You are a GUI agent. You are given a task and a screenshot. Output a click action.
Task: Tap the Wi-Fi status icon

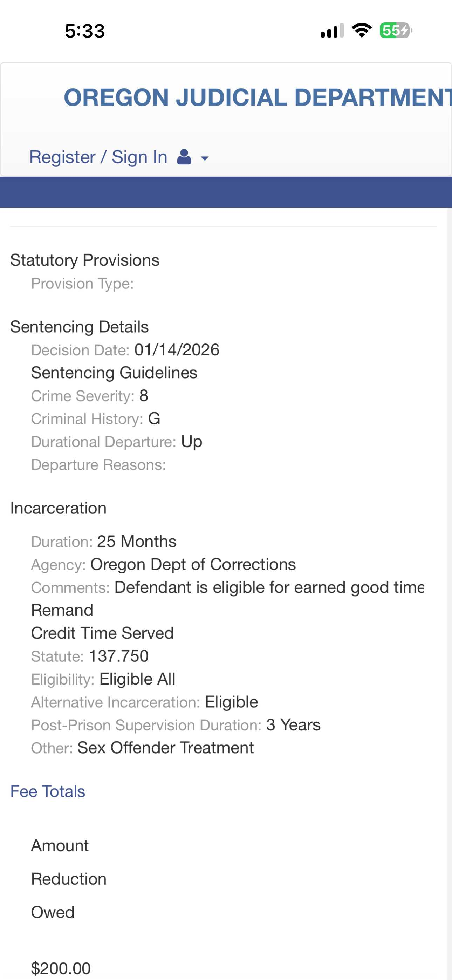coord(362,30)
